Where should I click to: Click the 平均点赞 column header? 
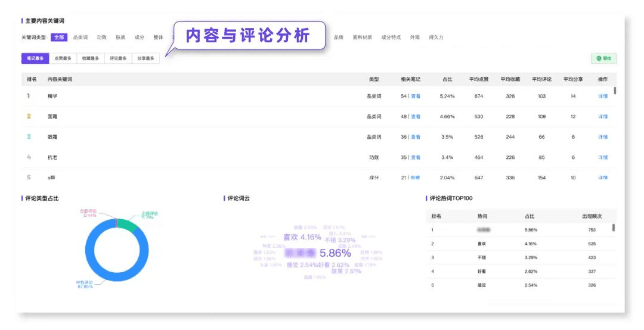coord(479,79)
